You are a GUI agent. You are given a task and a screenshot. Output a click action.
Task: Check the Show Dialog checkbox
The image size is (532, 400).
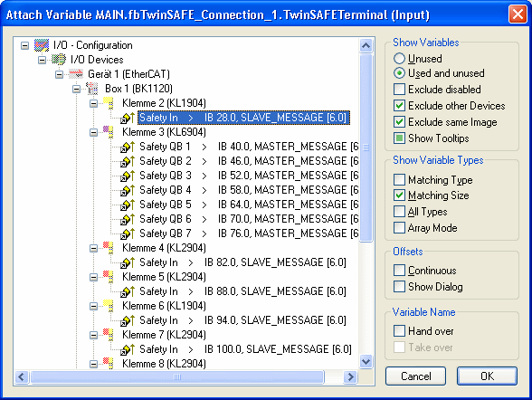point(399,286)
